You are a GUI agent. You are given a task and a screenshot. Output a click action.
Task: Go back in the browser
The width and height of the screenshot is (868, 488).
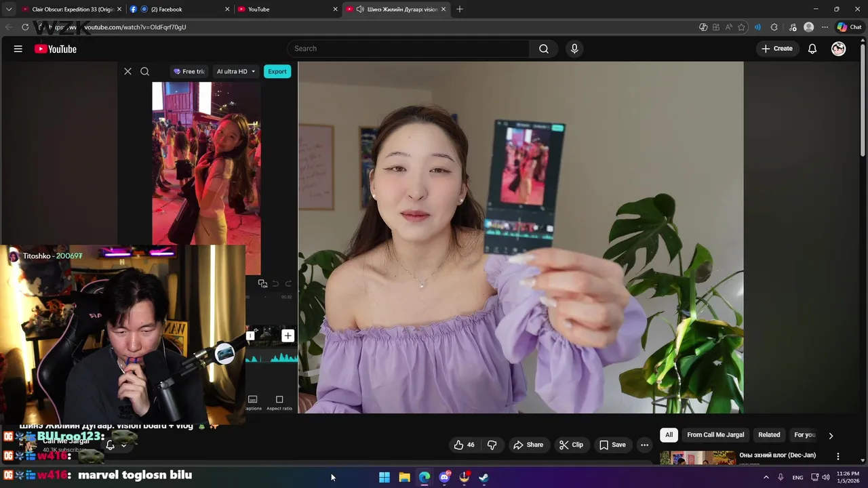[9, 27]
